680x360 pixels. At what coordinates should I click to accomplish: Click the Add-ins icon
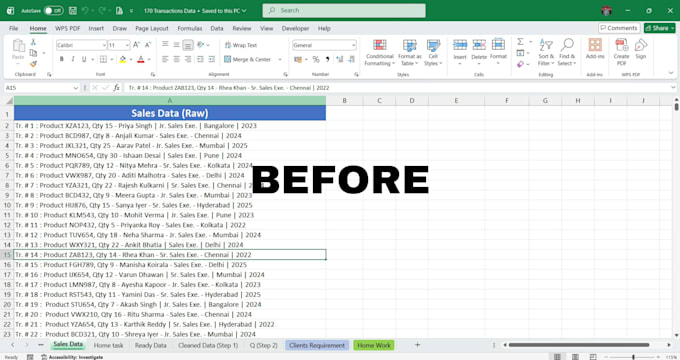pos(595,45)
